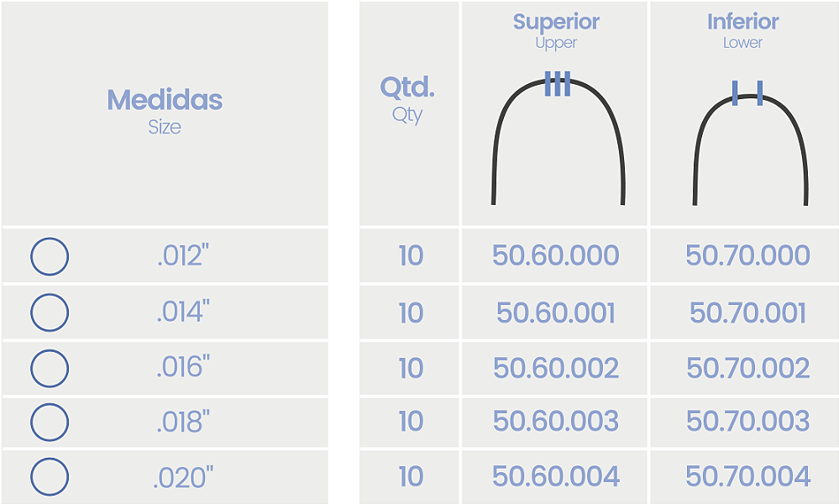
Task: Click the Superior Upper heading text
Action: (x=556, y=30)
